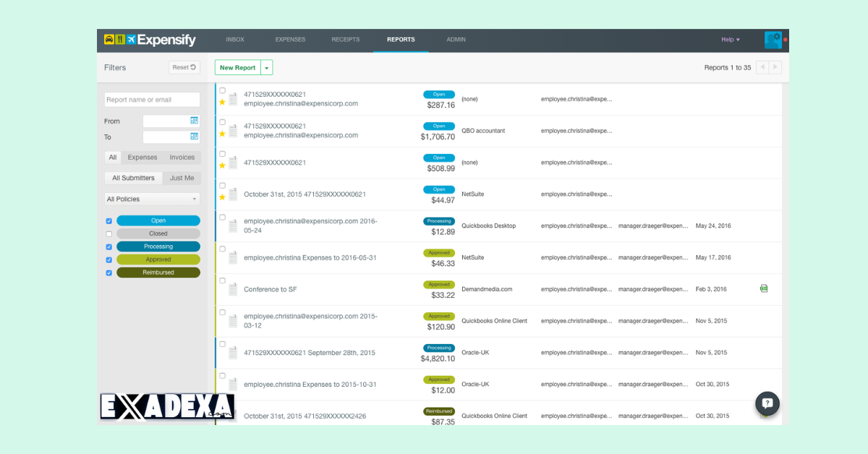Image resolution: width=868 pixels, height=454 pixels.
Task: Expand the New Report dropdown arrow
Action: click(x=267, y=67)
